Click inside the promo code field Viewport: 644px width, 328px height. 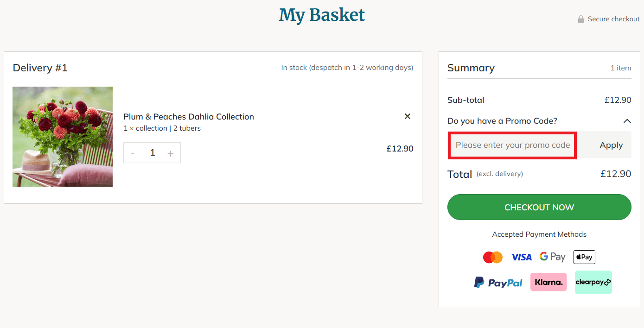pyautogui.click(x=512, y=145)
